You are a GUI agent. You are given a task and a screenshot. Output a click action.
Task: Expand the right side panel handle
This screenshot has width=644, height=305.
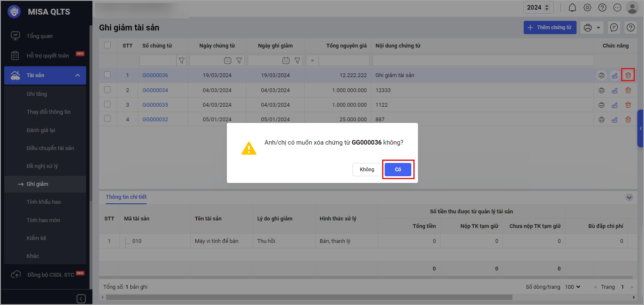641,128
